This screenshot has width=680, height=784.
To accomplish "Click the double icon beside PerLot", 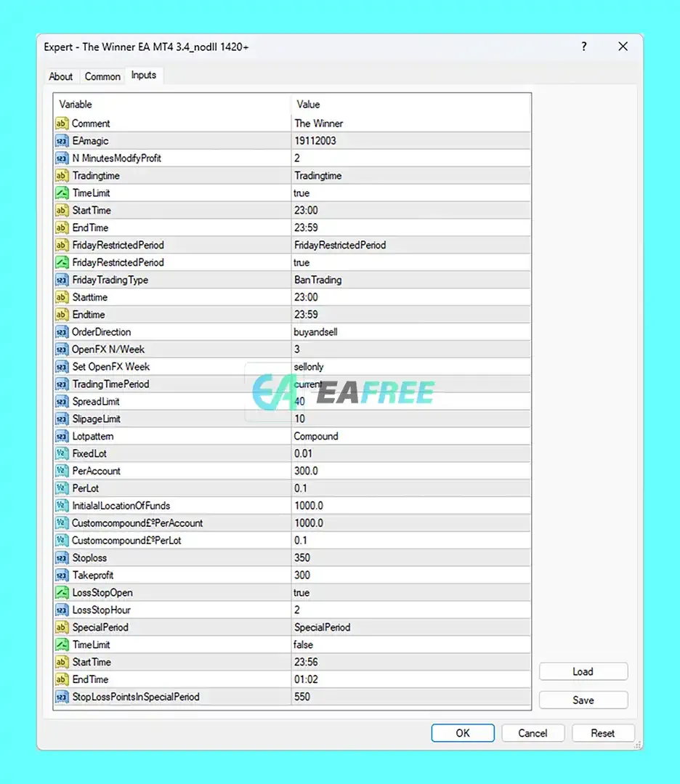I will point(62,488).
